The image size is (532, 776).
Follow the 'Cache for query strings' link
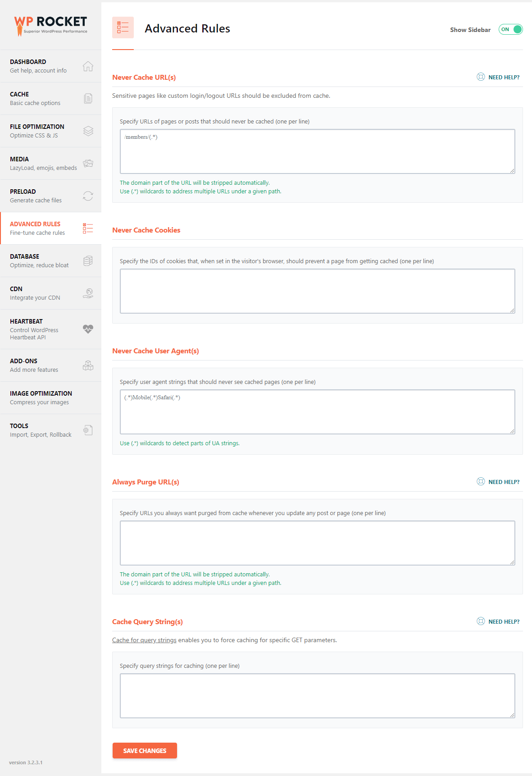[144, 640]
